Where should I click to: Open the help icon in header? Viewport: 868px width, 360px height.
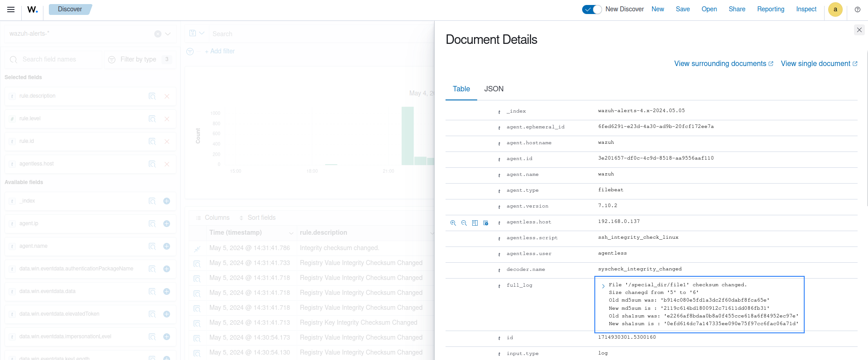857,9
